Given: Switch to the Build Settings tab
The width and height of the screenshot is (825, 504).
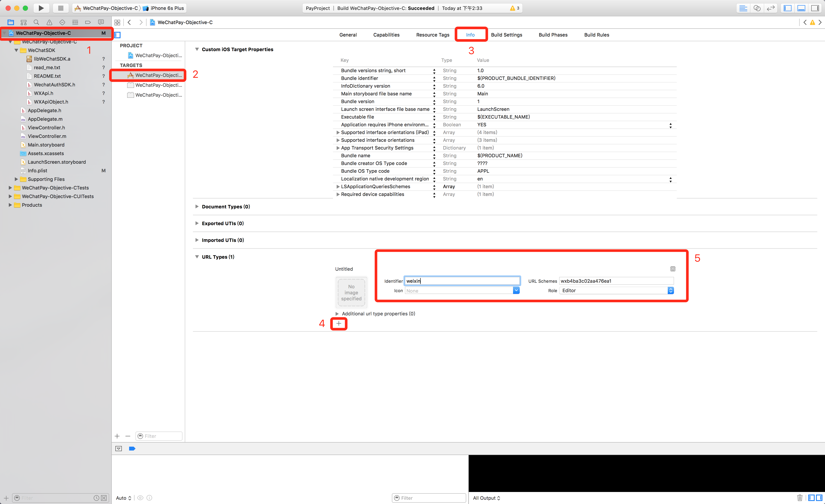Looking at the screenshot, I should pos(506,35).
